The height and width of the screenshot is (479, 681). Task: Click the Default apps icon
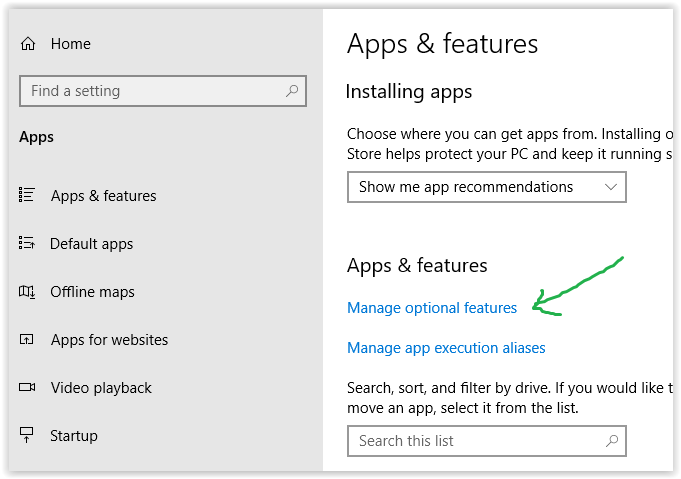(28, 243)
